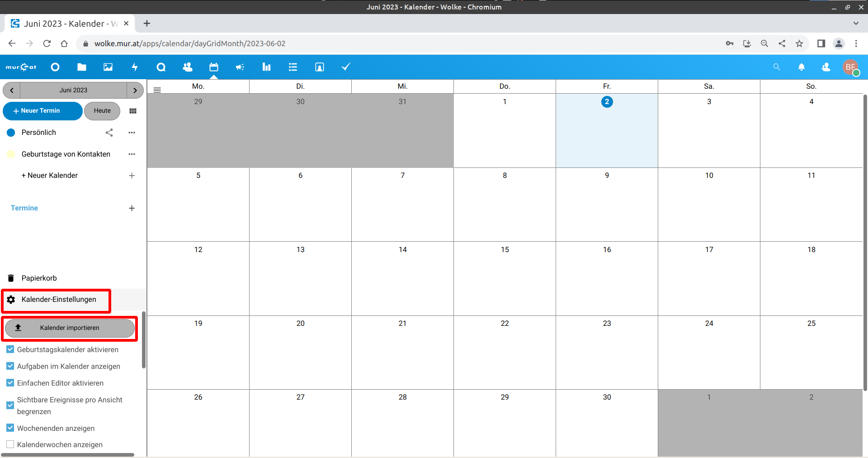Image resolution: width=868 pixels, height=458 pixels.
Task: Open the Juni 2023 date picker
Action: coord(73,90)
